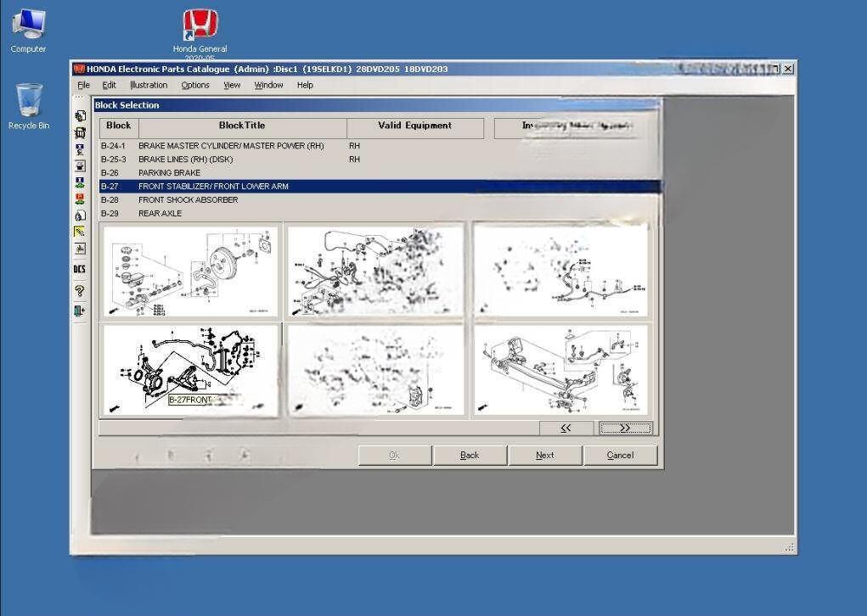This screenshot has width=867, height=616.
Task: Select the Recycle Bin desktop icon
Action: tap(29, 107)
